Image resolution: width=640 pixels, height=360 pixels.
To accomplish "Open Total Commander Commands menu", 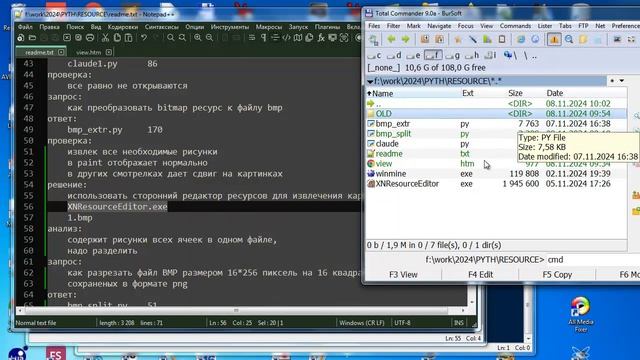I will [515, 26].
